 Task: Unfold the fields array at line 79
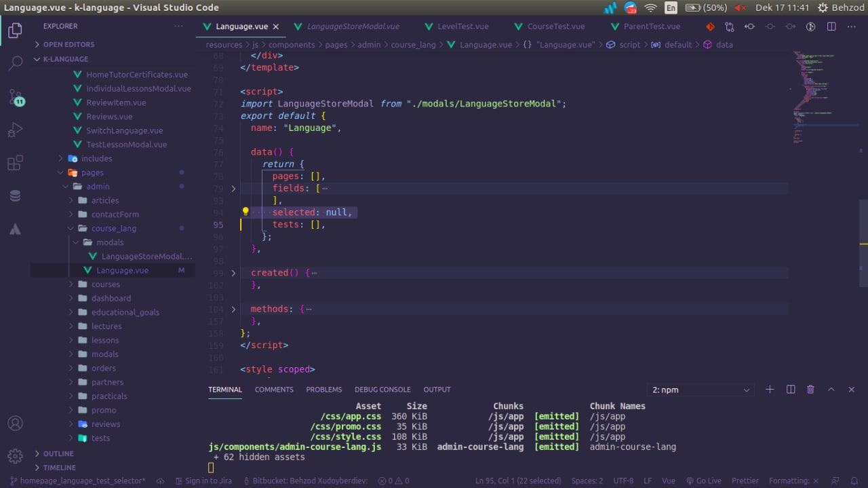pyautogui.click(x=233, y=188)
